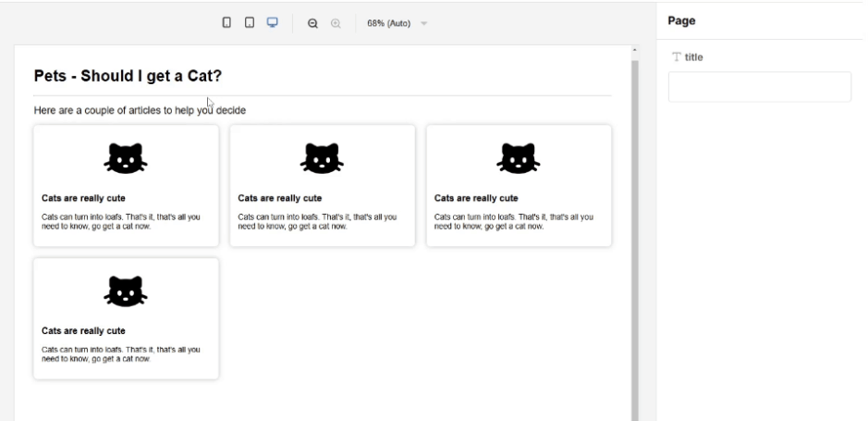
Task: Click the cat icon in third card
Action: pyautogui.click(x=519, y=158)
